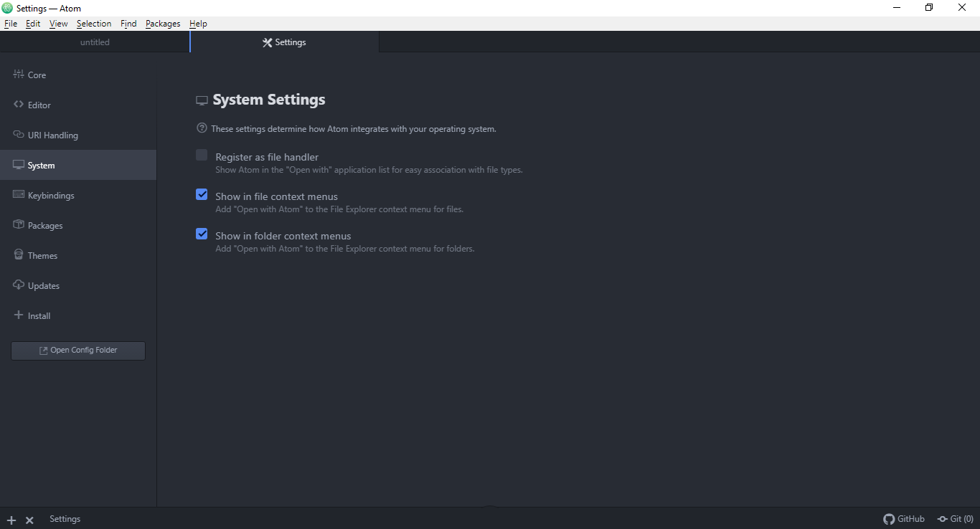
Task: Click the Editor code brackets icon
Action: pyautogui.click(x=19, y=104)
